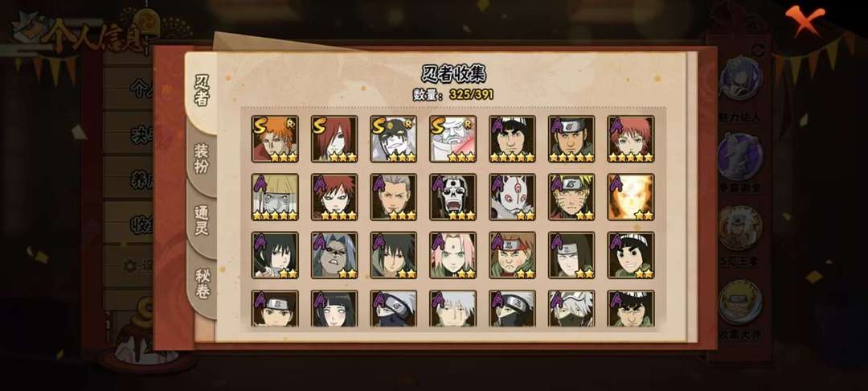This screenshot has height=391, width=868.
Task: Select Rock Lee portrait in third row
Action: point(631,255)
